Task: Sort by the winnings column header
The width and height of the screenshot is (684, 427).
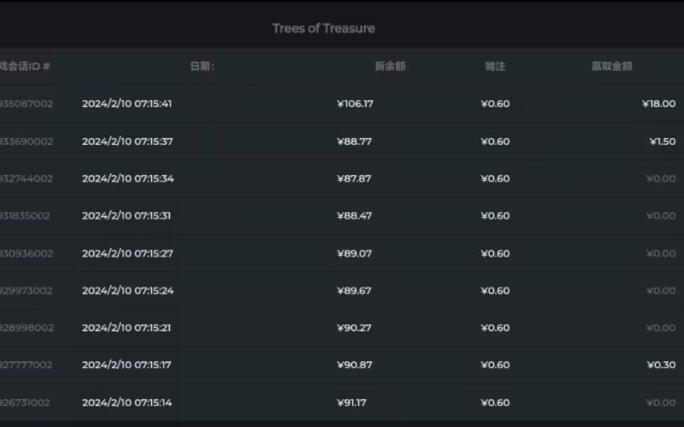Action: tap(612, 66)
